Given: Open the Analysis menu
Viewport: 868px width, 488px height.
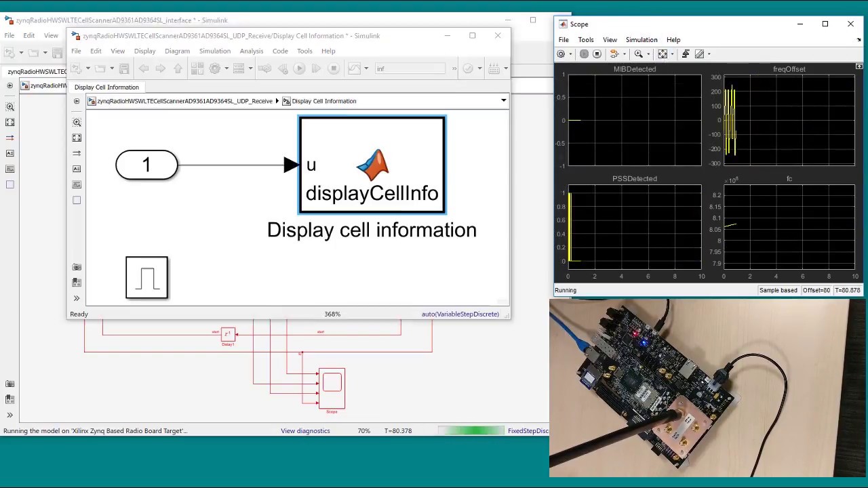Looking at the screenshot, I should [251, 51].
